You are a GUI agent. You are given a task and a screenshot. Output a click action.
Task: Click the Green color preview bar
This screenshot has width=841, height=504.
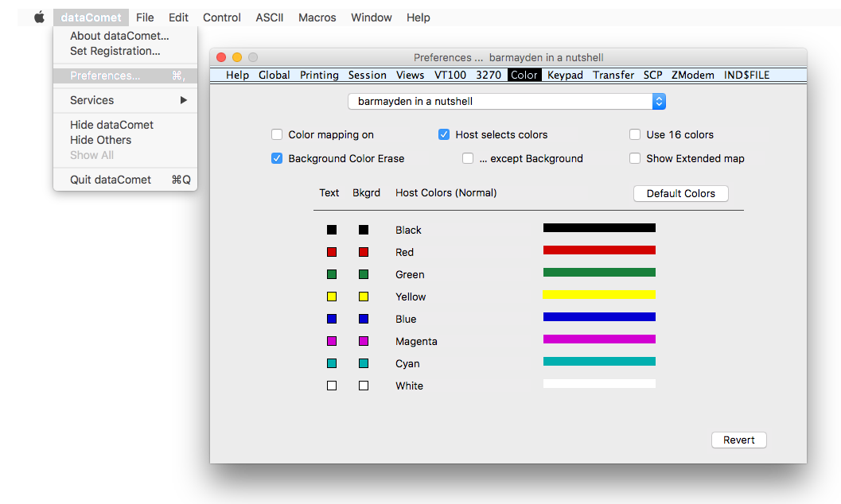[x=599, y=272]
